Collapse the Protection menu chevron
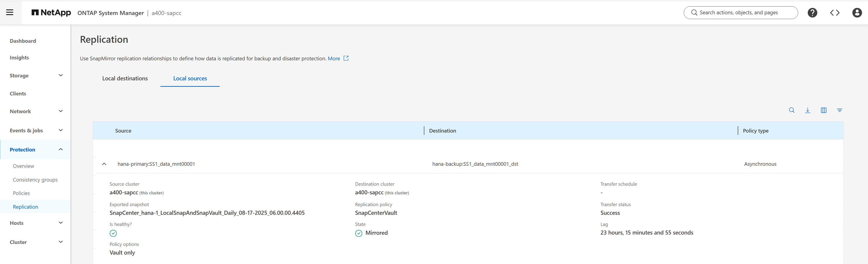The width and height of the screenshot is (868, 264). point(61,149)
